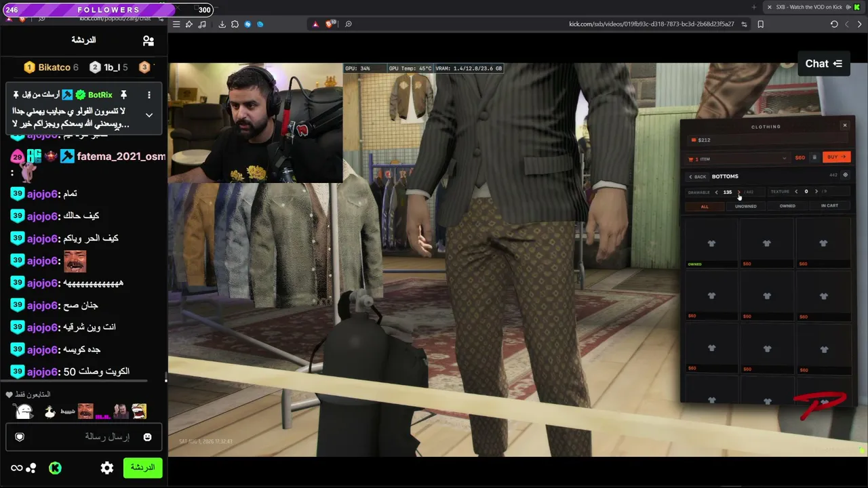Image resolution: width=868 pixels, height=488 pixels.
Task: Click the search icon in address bar
Action: pos(349,24)
